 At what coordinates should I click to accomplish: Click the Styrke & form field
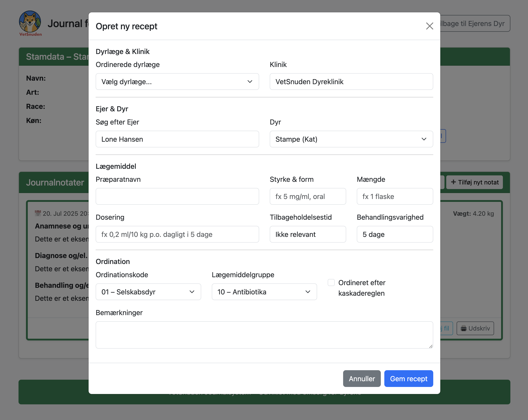308,196
